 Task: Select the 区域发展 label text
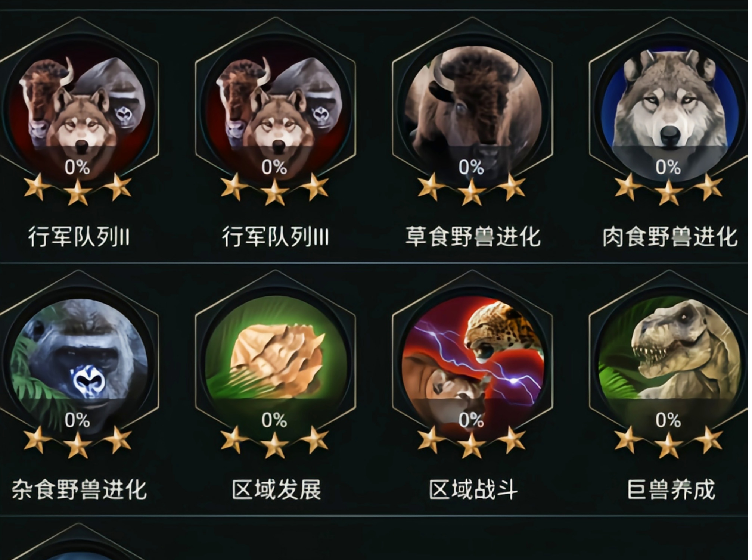[x=276, y=490]
